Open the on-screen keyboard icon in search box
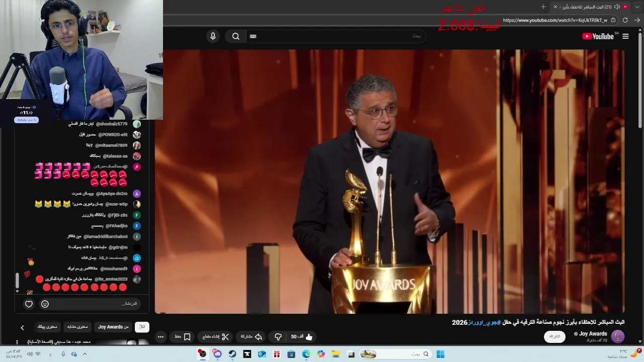 [253, 36]
